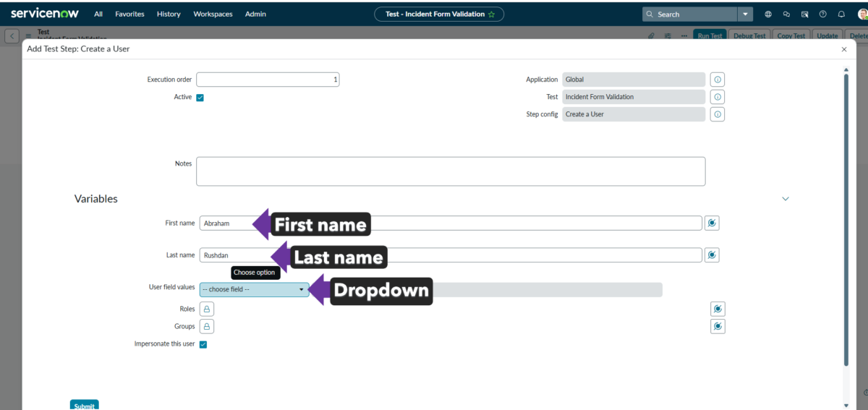Image resolution: width=868 pixels, height=410 pixels.
Task: Click into the Notes text area
Action: tap(450, 171)
